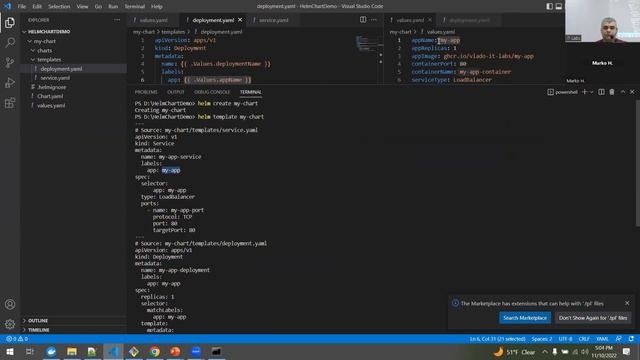
Task: Open the Source Control view
Action: pyautogui.click(x=10, y=62)
